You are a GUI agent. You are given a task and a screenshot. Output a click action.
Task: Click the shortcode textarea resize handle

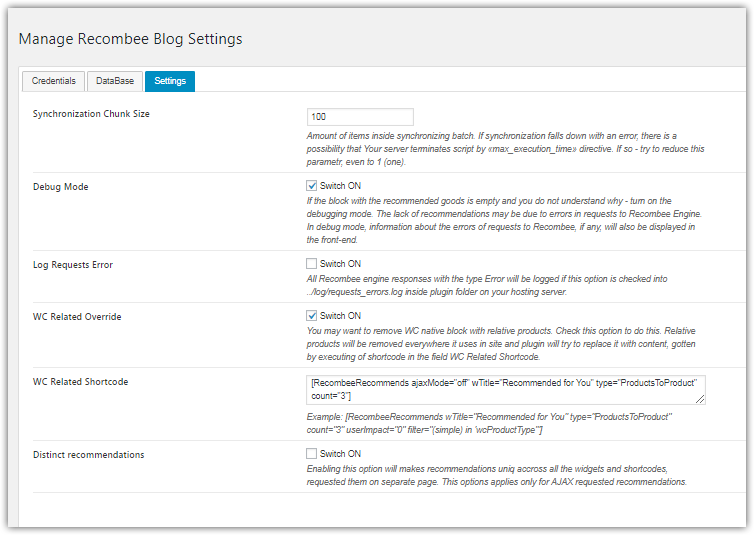pyautogui.click(x=701, y=400)
